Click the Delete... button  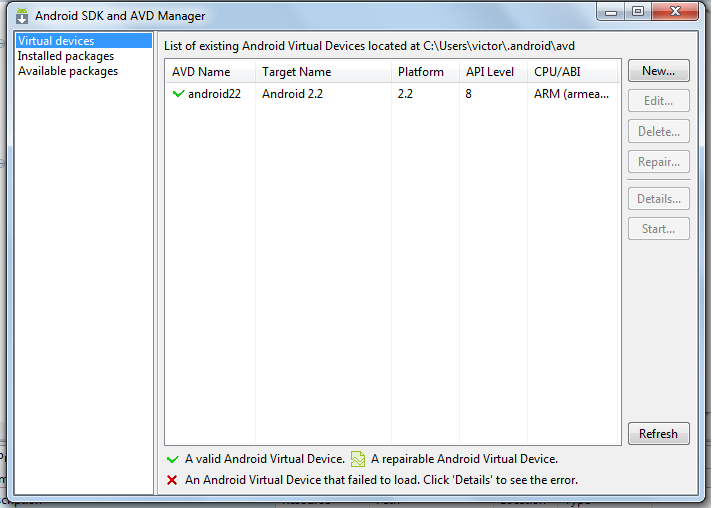[x=659, y=132]
